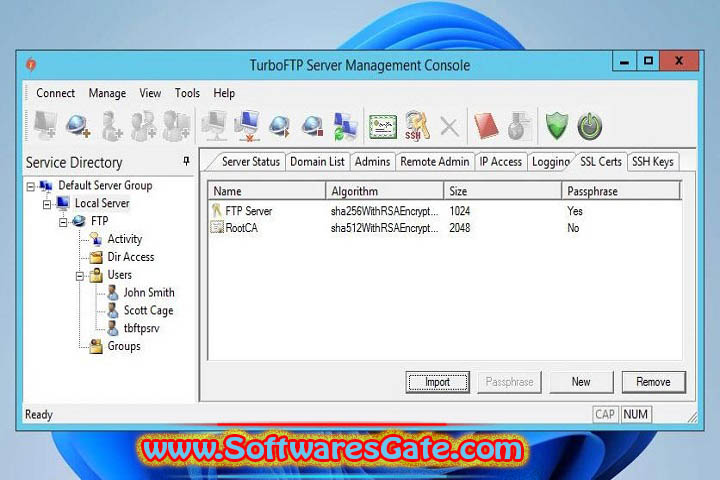
Task: Click the New certificate button
Action: tap(581, 382)
